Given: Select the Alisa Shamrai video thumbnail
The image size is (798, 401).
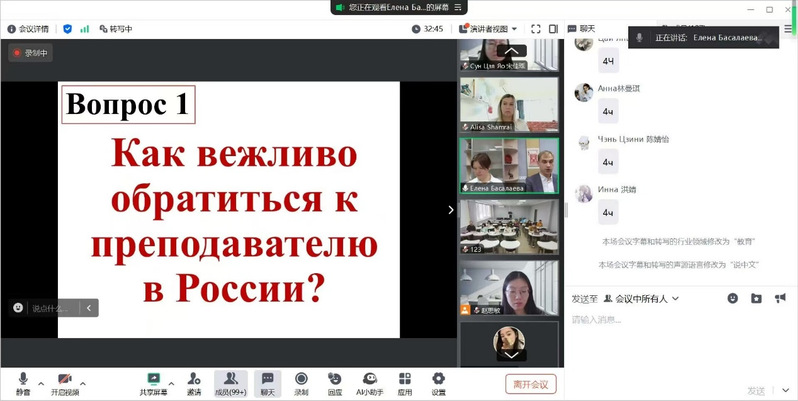Looking at the screenshot, I should 508,105.
